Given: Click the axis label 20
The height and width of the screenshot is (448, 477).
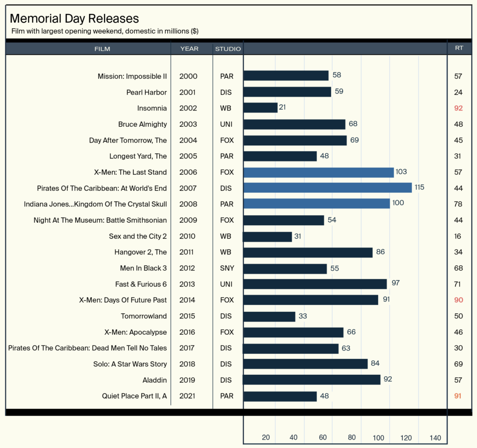Looking at the screenshot, I should point(266,438).
